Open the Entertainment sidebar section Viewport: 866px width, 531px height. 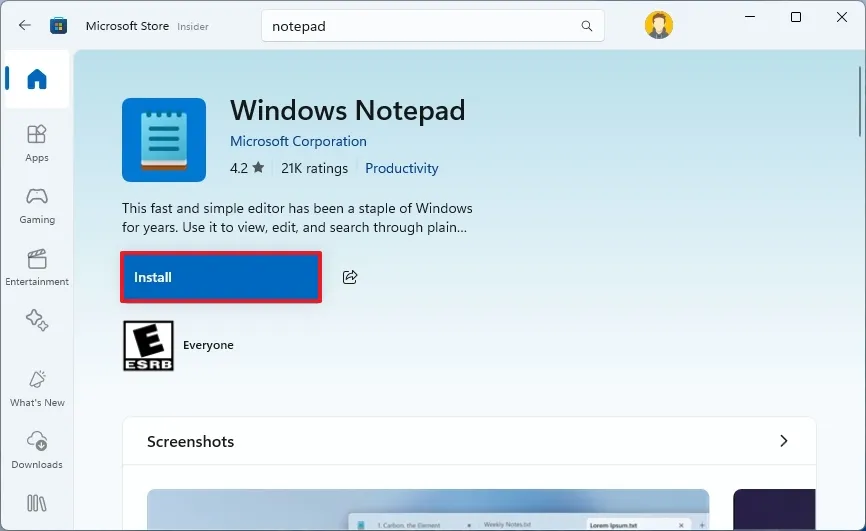(37, 267)
